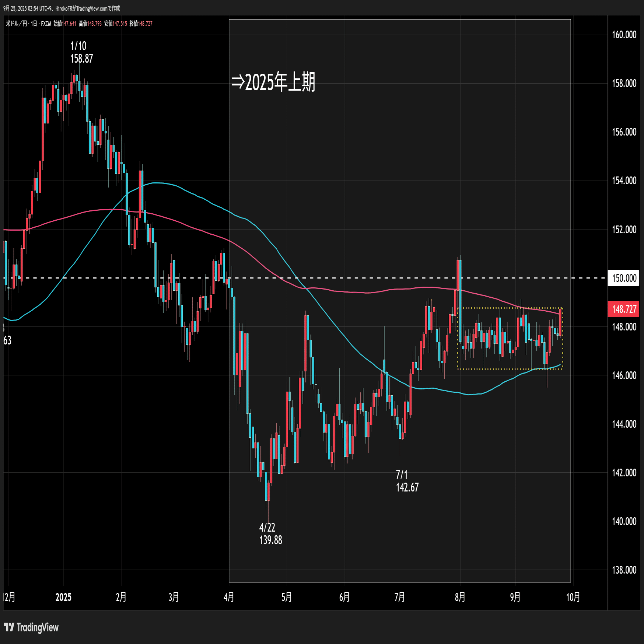
Task: Click the close value 終値148.727
Action: click(x=141, y=24)
